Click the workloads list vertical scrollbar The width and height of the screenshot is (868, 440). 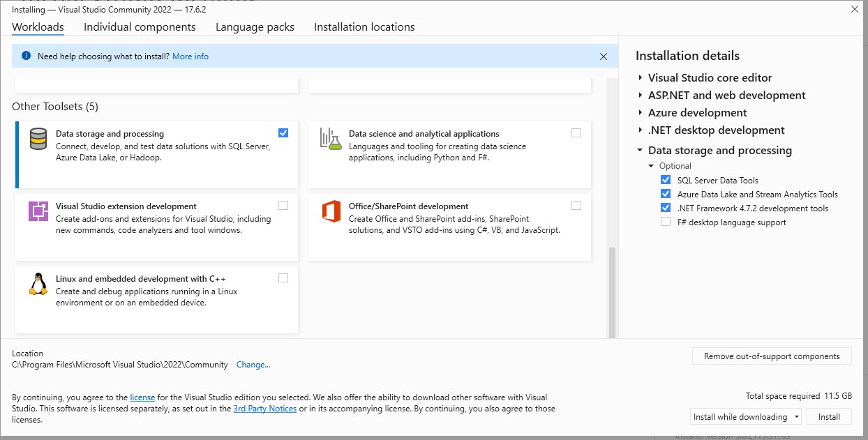tap(612, 291)
